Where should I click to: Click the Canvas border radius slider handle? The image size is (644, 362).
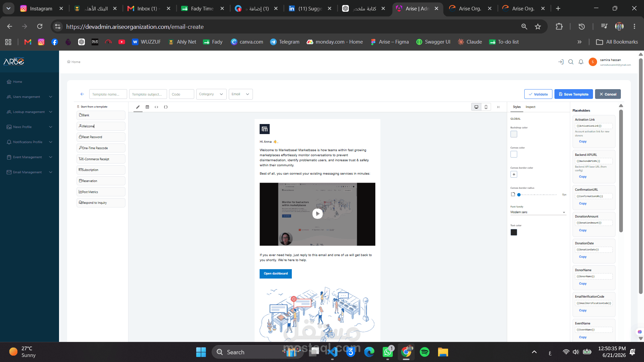(519, 195)
